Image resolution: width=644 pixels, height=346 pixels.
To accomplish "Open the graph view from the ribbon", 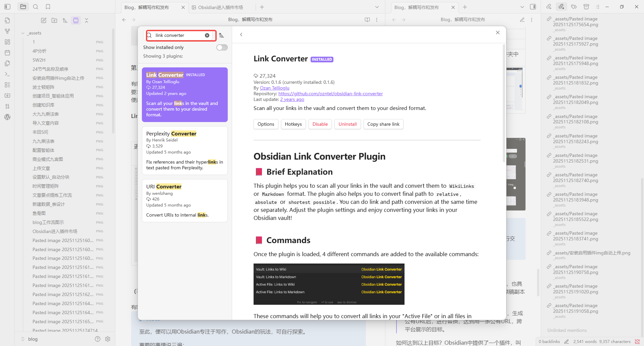I will pyautogui.click(x=7, y=31).
